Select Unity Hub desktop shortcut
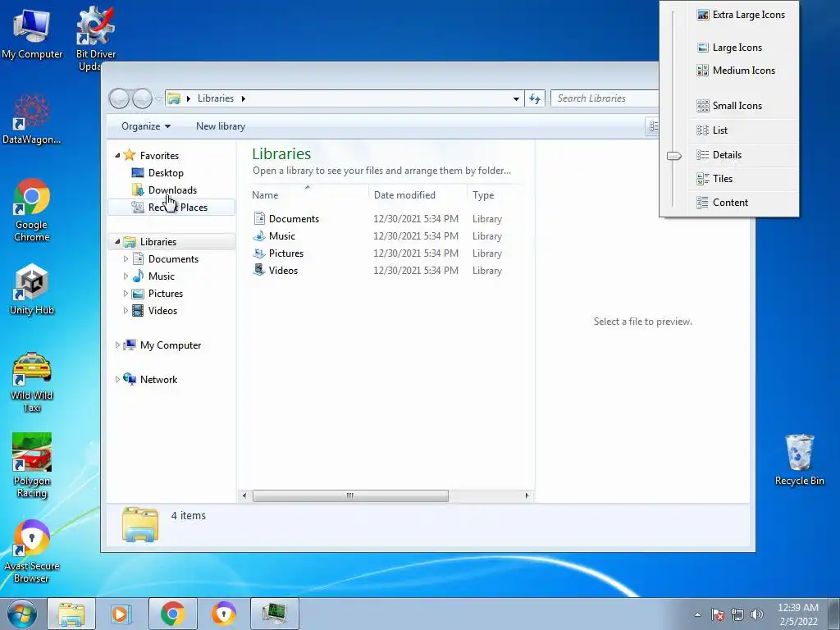The width and height of the screenshot is (840, 630). [x=32, y=290]
